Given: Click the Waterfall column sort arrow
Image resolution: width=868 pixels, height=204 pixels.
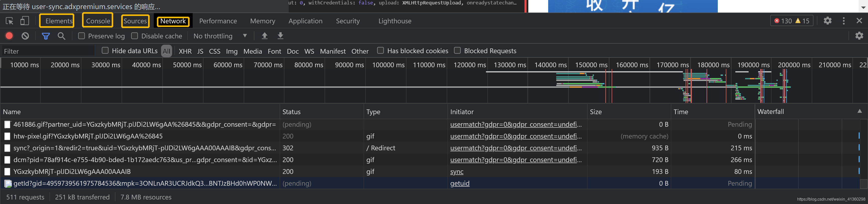Looking at the screenshot, I should [x=859, y=111].
